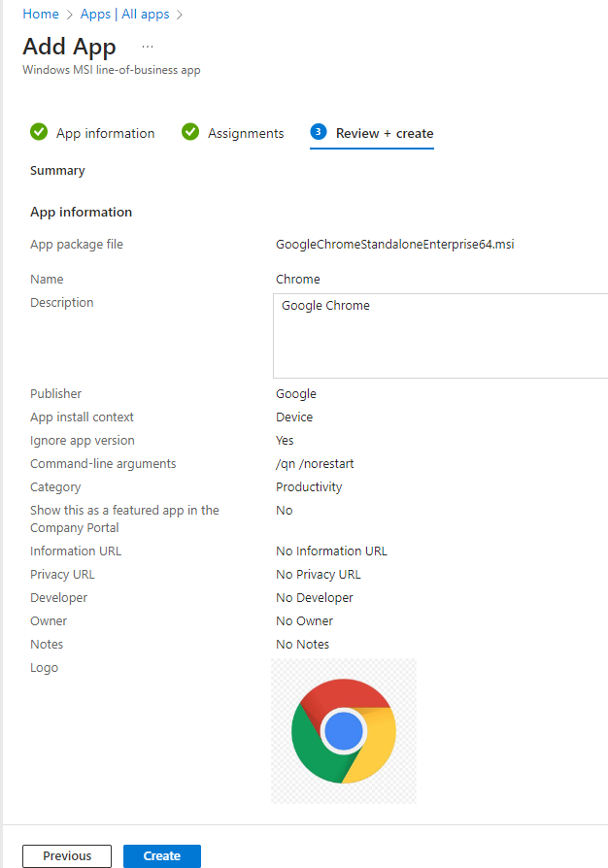Screen dimensions: 608x868
Task: Select the Review + create tab
Action: [385, 133]
